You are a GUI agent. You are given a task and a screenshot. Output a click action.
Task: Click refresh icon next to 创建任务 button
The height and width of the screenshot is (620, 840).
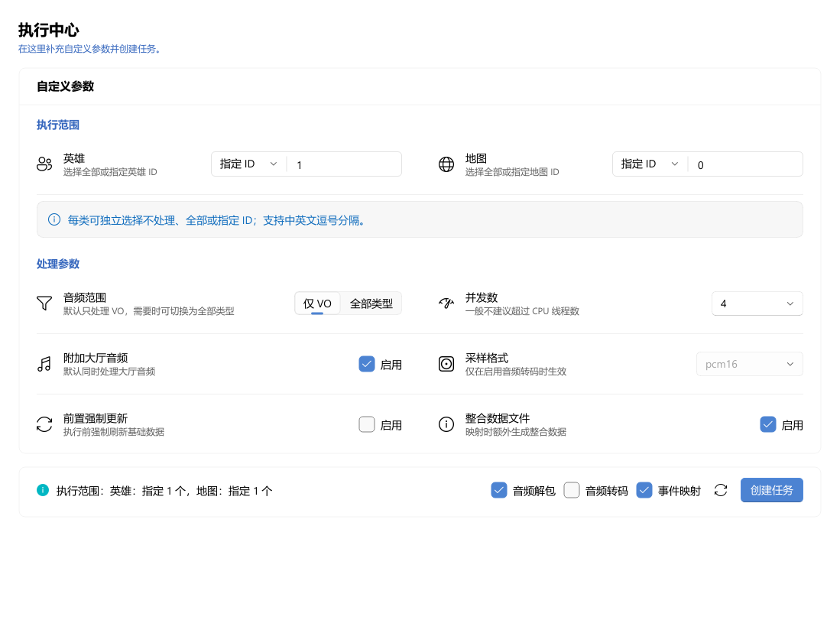pos(721,490)
